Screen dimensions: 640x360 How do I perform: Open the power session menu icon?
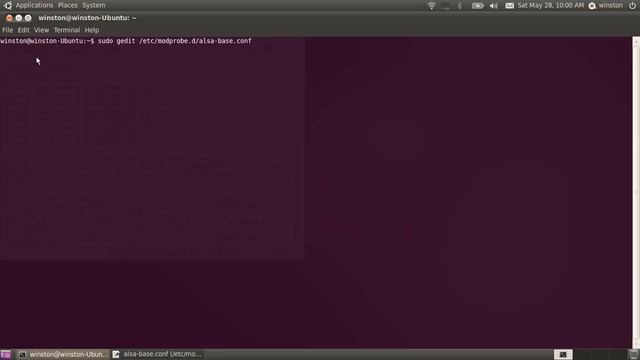632,5
